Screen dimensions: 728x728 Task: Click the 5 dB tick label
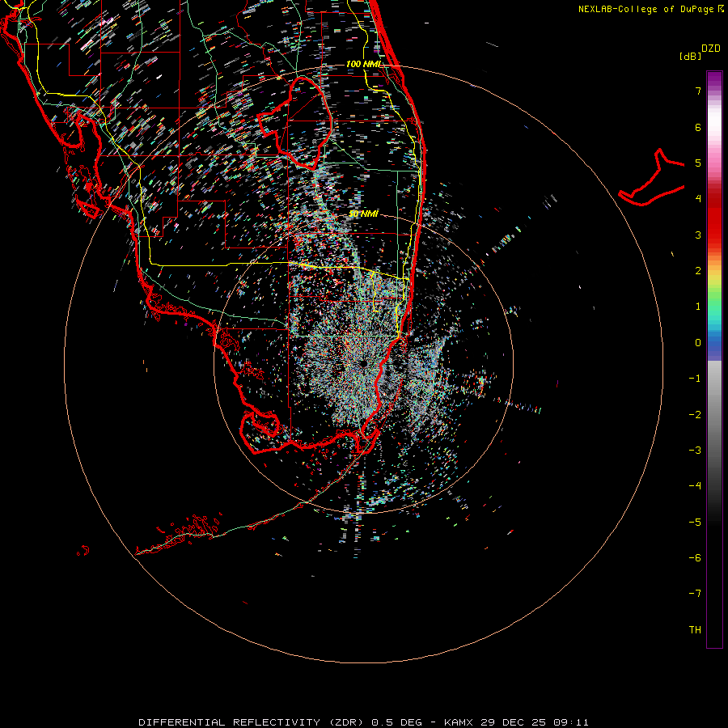(698, 163)
